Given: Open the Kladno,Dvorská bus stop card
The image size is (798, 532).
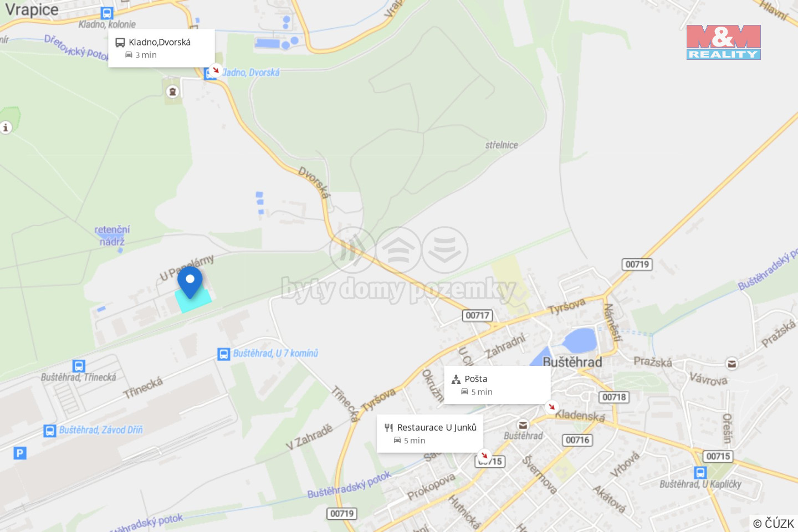Looking at the screenshot, I should click(161, 48).
